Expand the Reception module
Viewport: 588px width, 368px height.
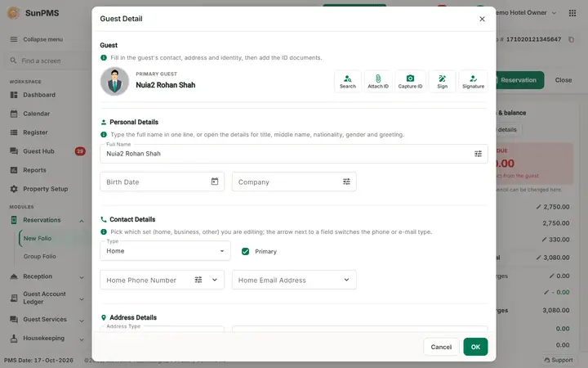coord(82,276)
